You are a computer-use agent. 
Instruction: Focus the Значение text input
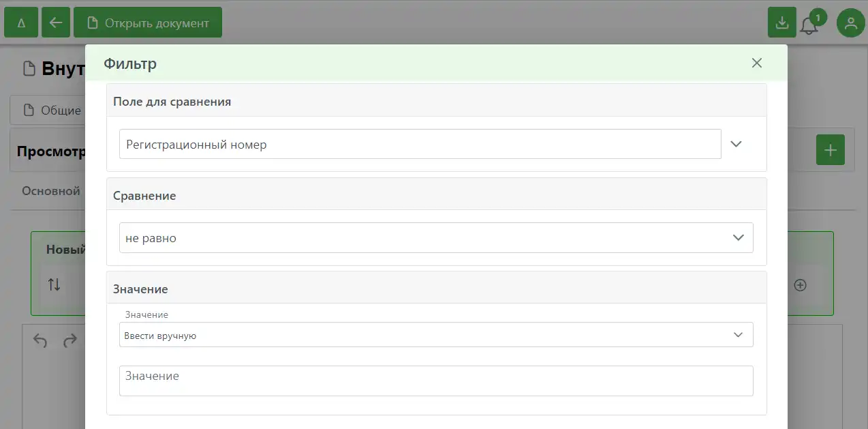436,381
